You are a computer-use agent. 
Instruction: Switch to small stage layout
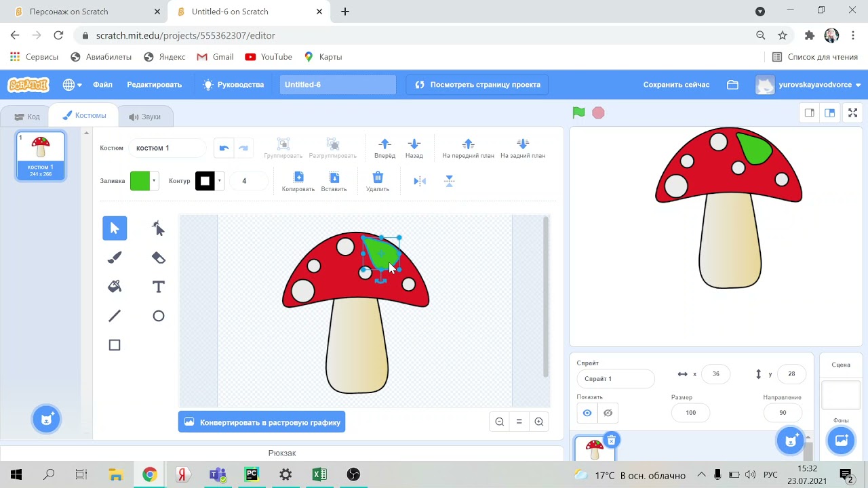[809, 113]
